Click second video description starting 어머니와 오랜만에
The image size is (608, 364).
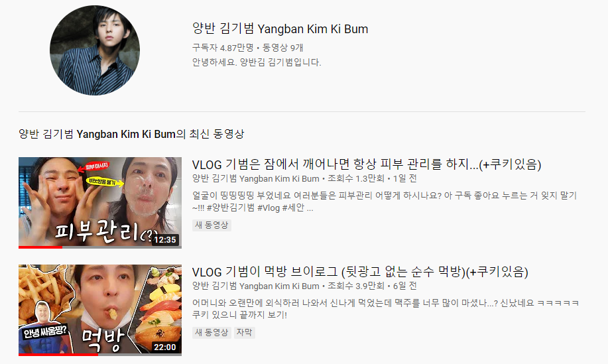coord(385,309)
